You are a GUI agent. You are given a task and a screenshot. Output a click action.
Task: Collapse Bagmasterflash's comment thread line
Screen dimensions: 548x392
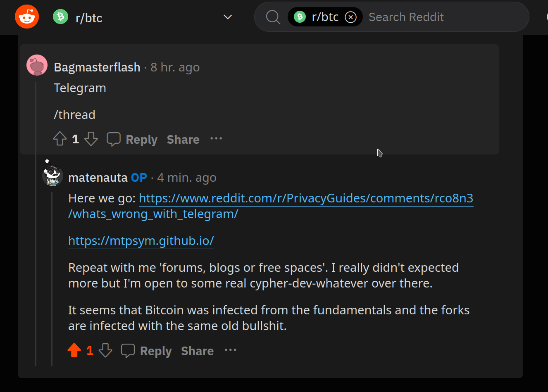pos(36,223)
